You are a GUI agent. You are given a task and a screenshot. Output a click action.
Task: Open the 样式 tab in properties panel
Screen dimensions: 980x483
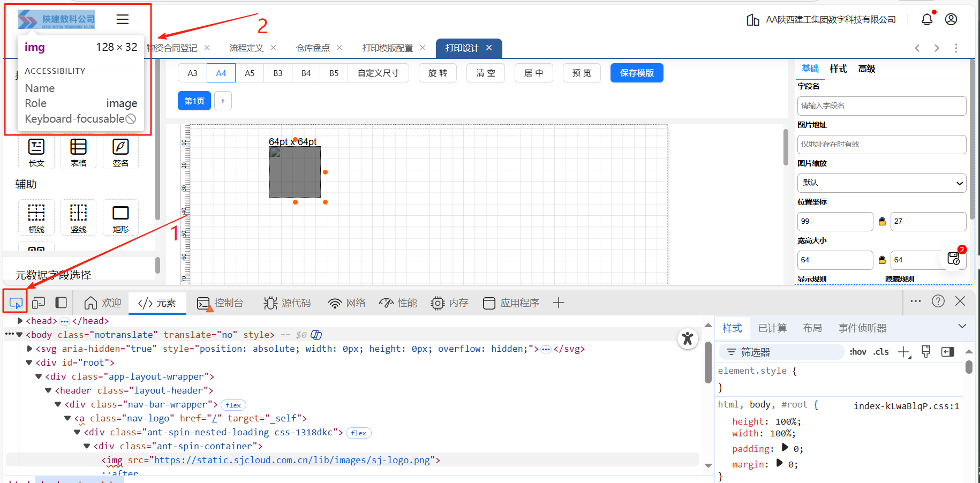pos(838,69)
